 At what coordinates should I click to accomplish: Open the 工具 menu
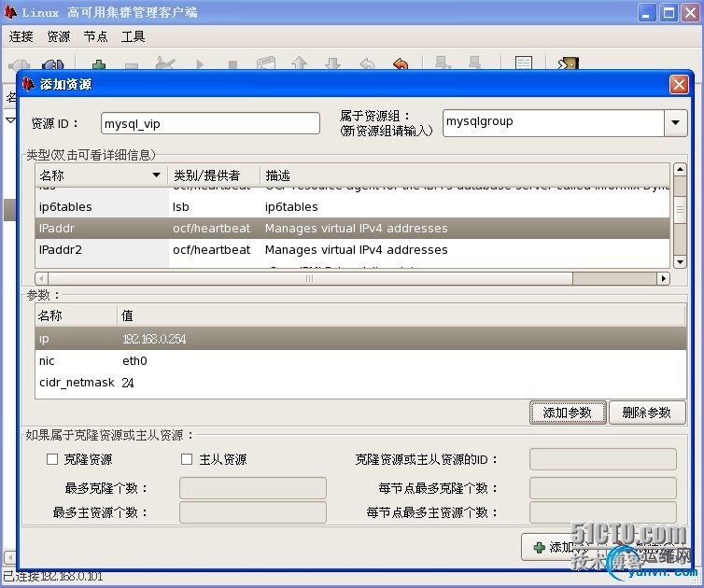pos(133,36)
